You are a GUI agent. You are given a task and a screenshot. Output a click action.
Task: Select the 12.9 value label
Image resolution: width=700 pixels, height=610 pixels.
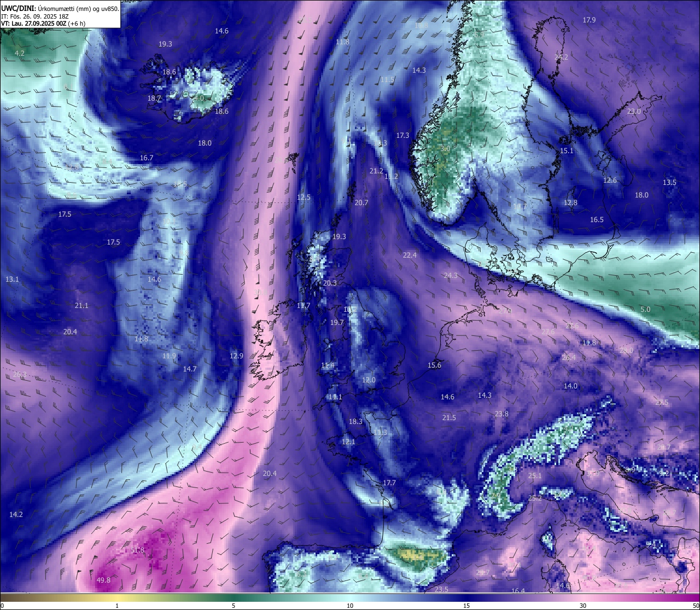[236, 356]
